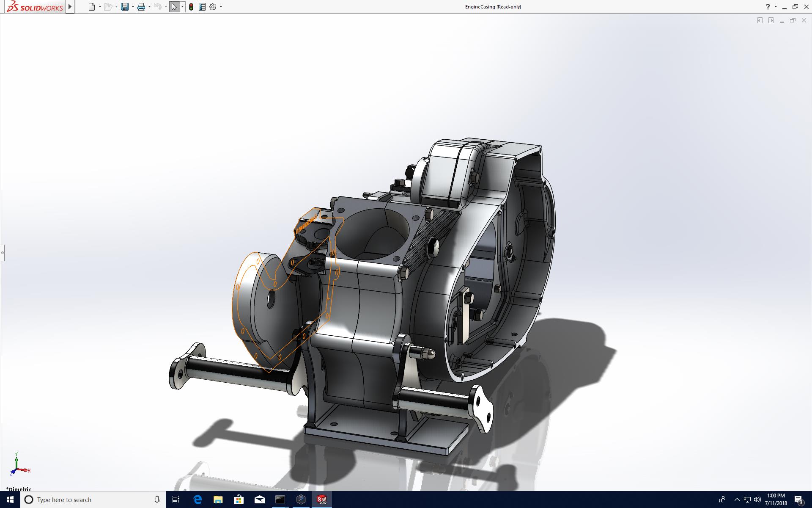The image size is (812, 508).
Task: Open the Options gear icon
Action: click(213, 7)
